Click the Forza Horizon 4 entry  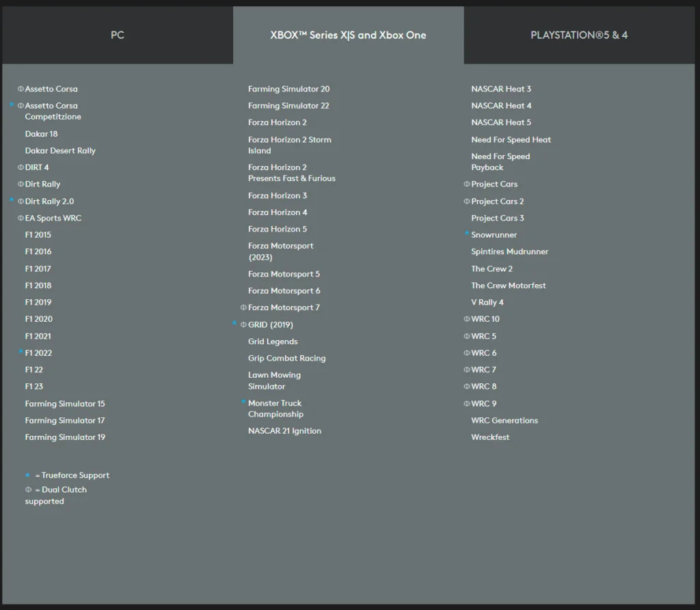pyautogui.click(x=278, y=212)
